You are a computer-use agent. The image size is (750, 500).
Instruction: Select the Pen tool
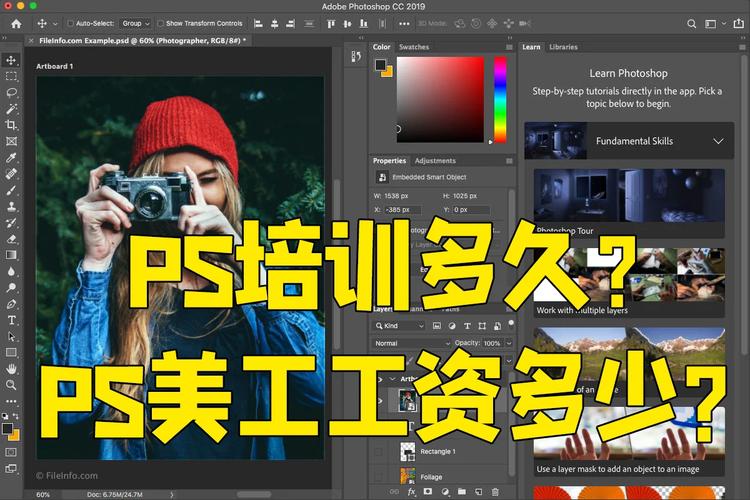[11, 304]
